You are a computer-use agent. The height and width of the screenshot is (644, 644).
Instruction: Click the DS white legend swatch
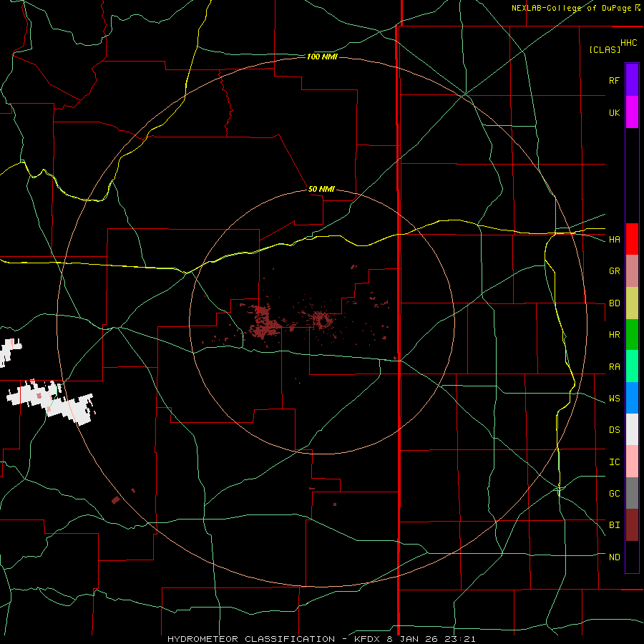tap(632, 429)
